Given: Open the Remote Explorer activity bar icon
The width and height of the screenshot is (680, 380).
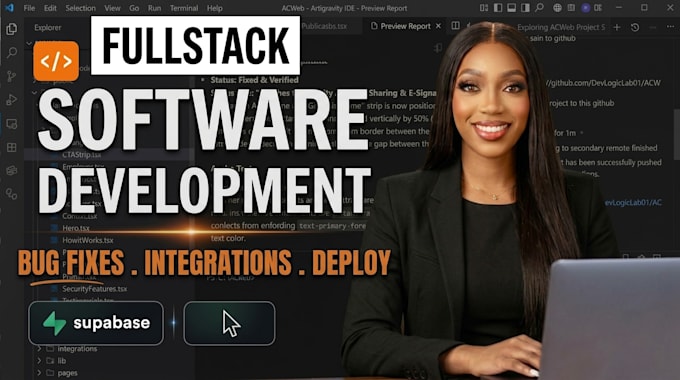Looking at the screenshot, I should 12,124.
